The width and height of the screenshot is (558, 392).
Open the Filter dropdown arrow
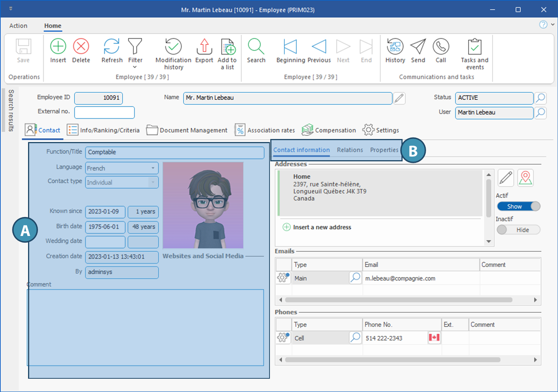click(x=135, y=67)
